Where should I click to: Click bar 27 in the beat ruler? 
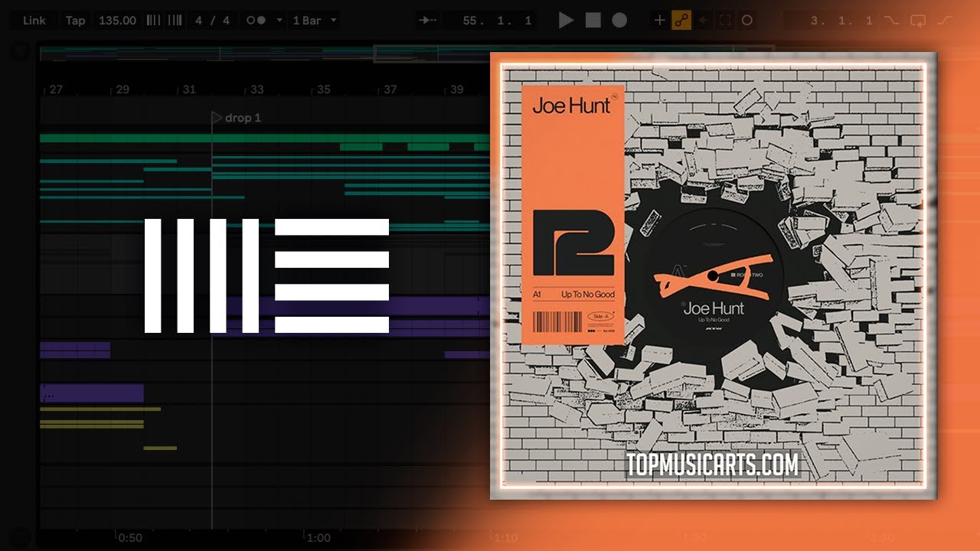(x=55, y=90)
